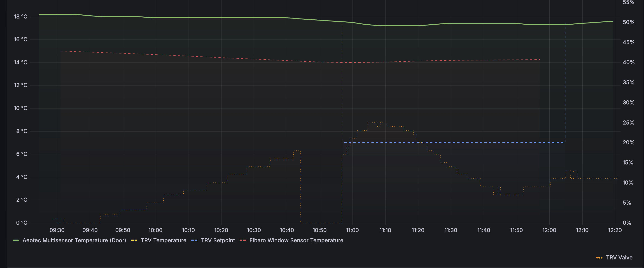This screenshot has width=644, height=268.
Task: Click the 09:30 time axis label
Action: pos(57,230)
